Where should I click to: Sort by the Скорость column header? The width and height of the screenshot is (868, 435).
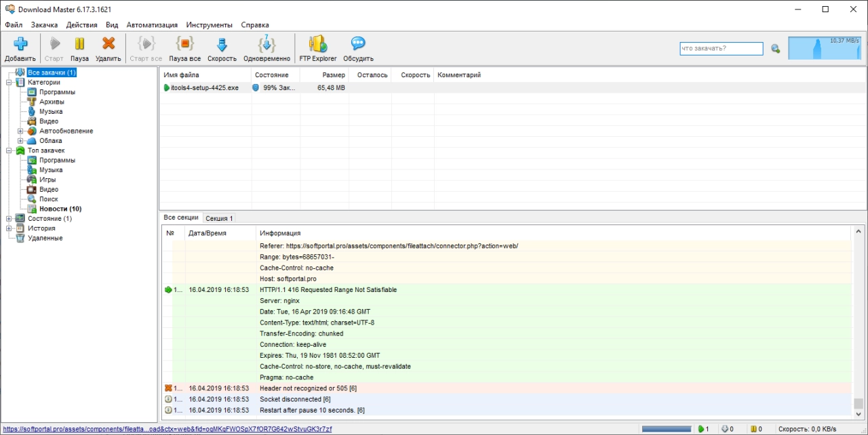pyautogui.click(x=412, y=75)
